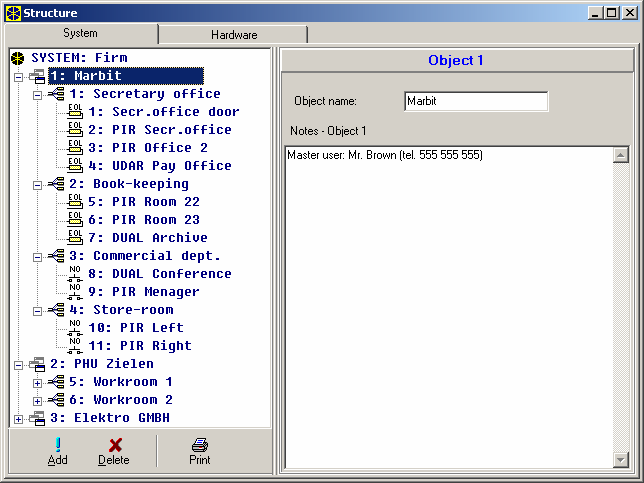Screen dimensions: 644x483
Task: Click the EOL icon next to PIR Room 22
Action: pos(75,202)
